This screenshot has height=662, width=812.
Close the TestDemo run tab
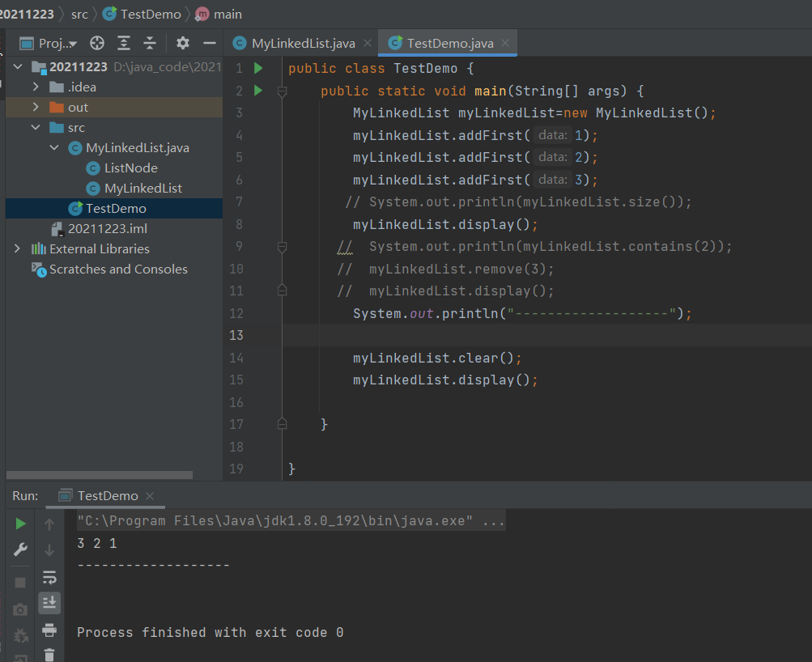[150, 496]
